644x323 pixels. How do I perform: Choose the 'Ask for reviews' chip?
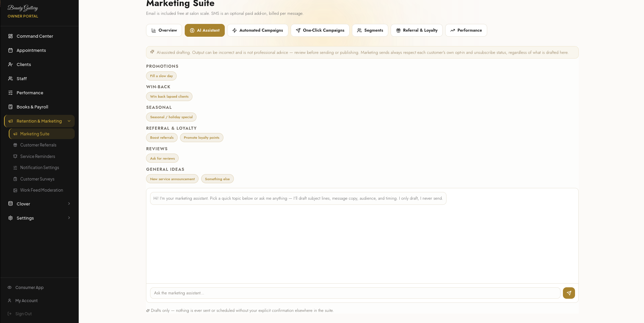[162, 158]
